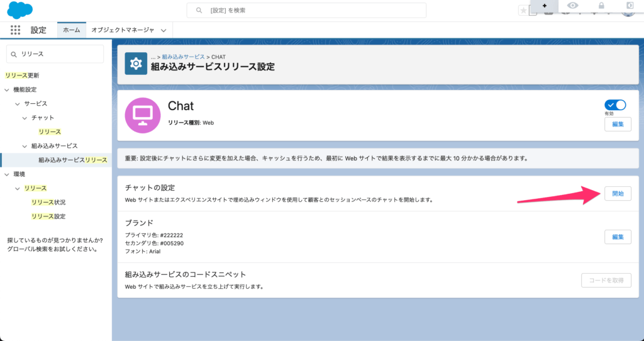
Task: Toggle the Chat 有効 switch off
Action: (x=615, y=105)
